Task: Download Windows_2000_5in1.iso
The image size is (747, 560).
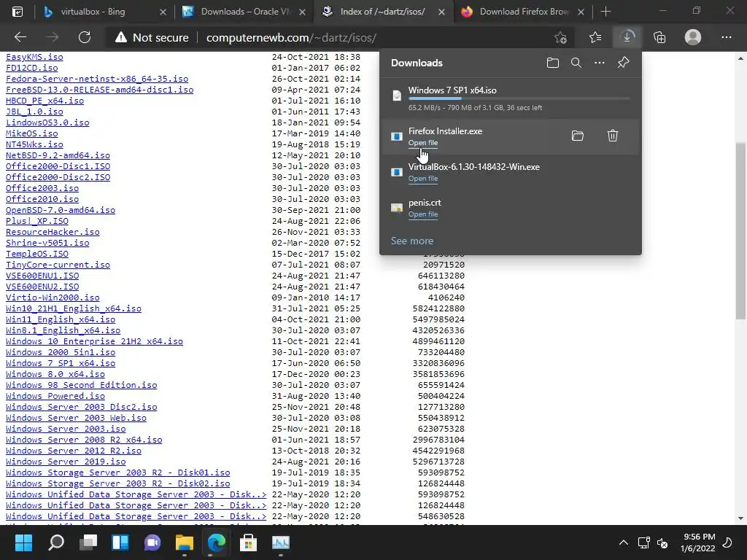Action: tap(61, 352)
